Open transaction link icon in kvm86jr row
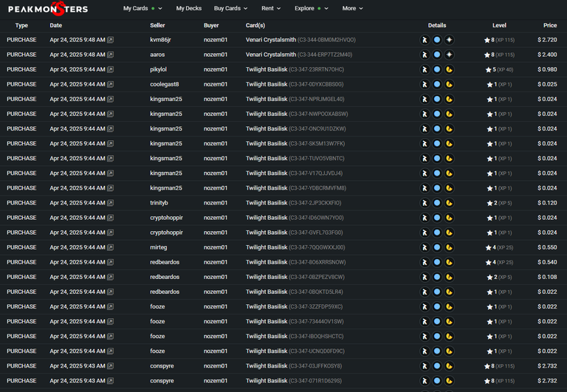 [x=111, y=40]
